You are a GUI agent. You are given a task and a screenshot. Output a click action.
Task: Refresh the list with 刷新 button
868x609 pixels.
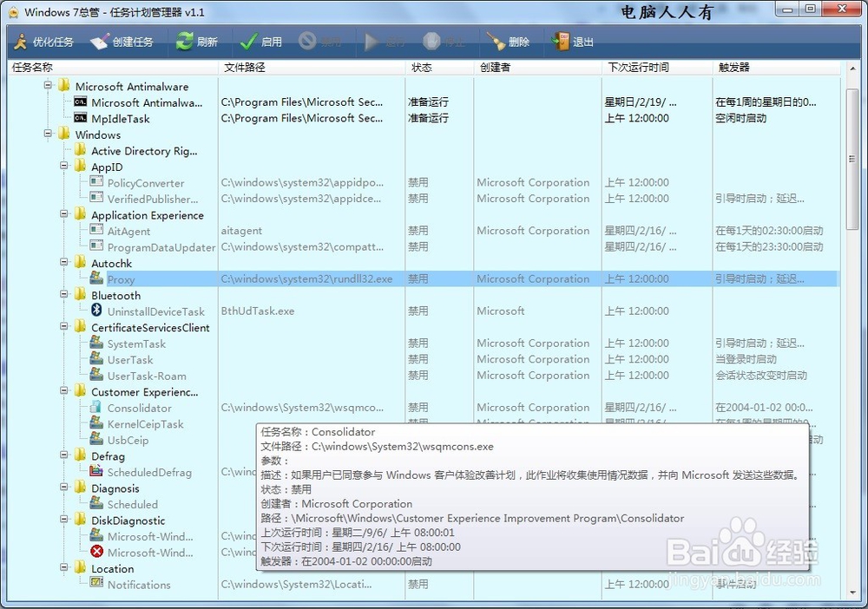click(196, 42)
